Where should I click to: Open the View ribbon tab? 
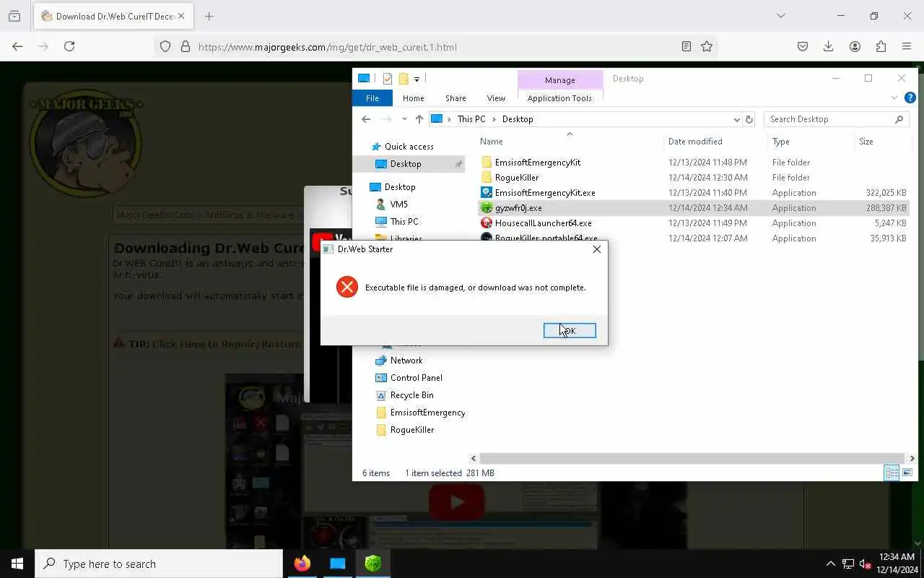point(496,98)
